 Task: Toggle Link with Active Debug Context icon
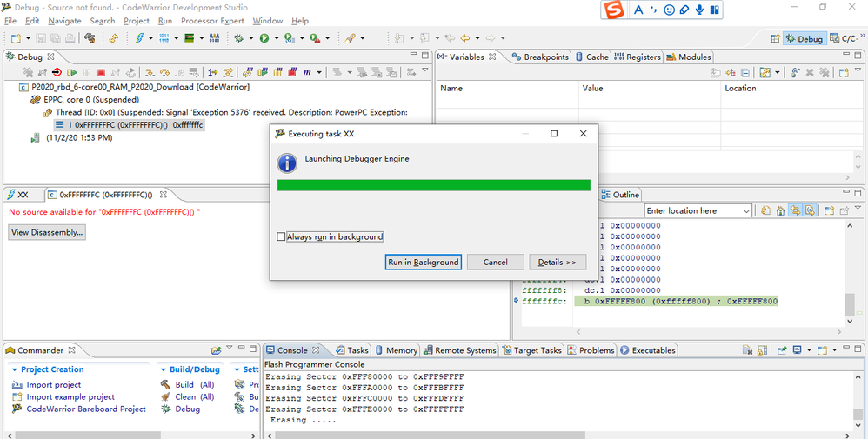pos(796,211)
